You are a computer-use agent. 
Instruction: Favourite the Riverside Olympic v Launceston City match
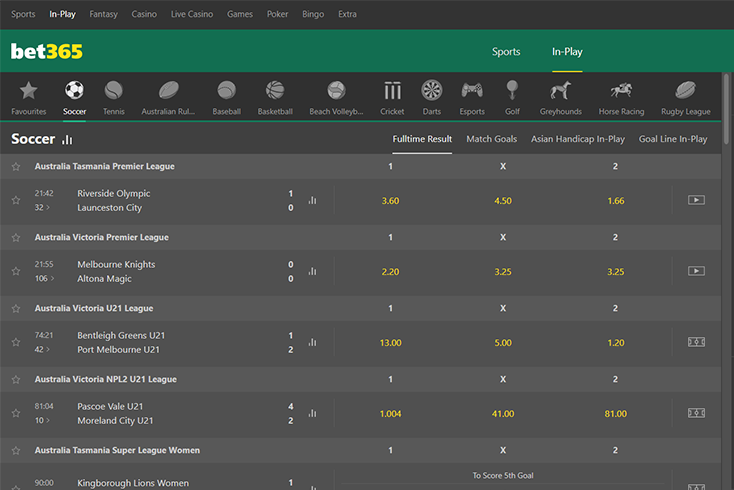point(16,200)
